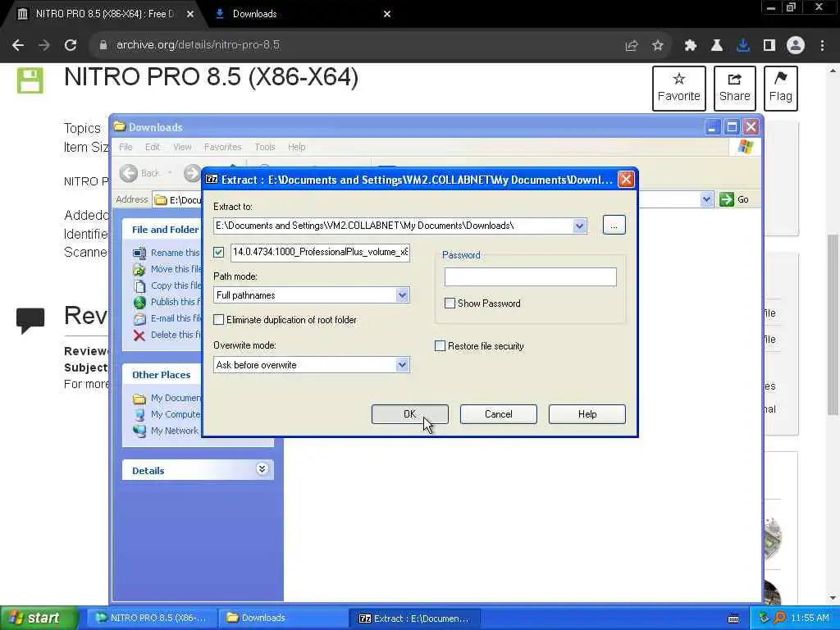Close the Extract dialog with red X
Viewport: 840px width, 630px height.
tap(626, 180)
